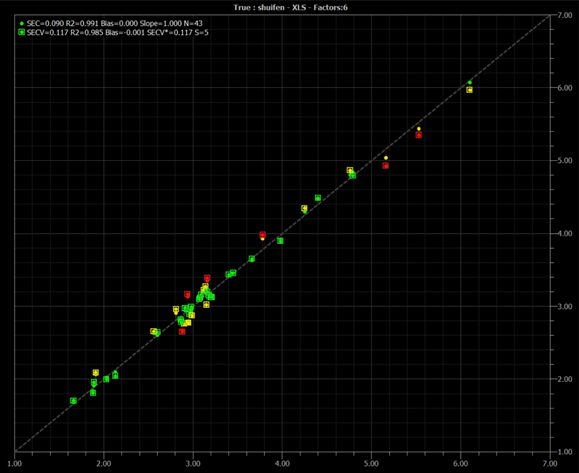This screenshot has width=579, height=473.
Task: Click the green square marker right of 4.00 line
Action: (280, 241)
